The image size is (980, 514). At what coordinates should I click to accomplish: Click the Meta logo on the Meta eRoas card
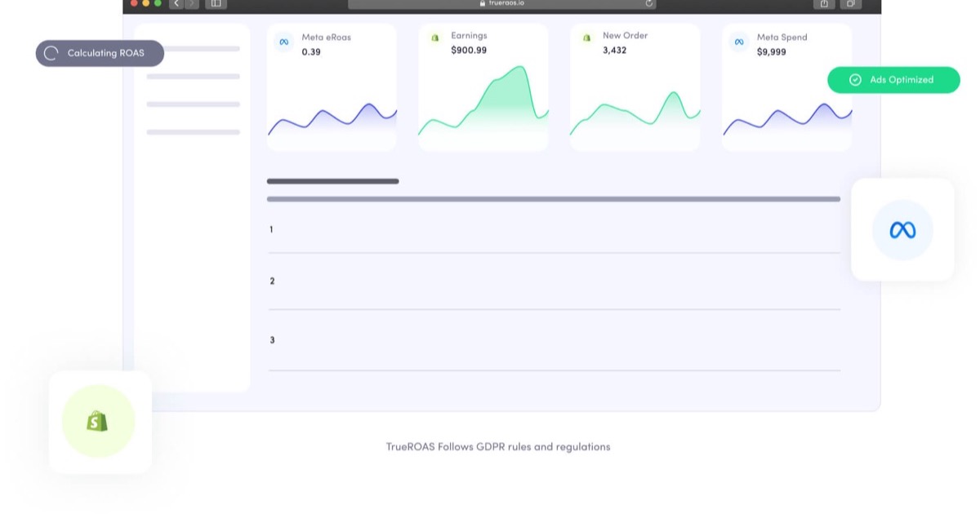click(x=283, y=42)
